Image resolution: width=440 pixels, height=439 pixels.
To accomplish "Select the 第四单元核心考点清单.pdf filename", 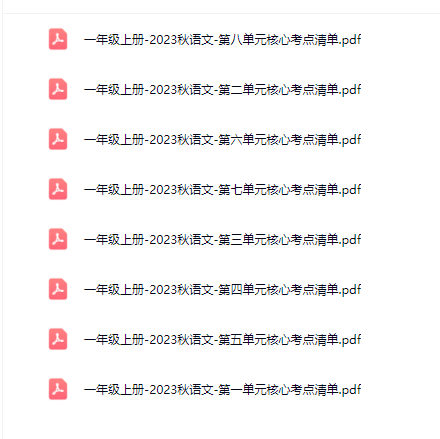I will click(222, 290).
